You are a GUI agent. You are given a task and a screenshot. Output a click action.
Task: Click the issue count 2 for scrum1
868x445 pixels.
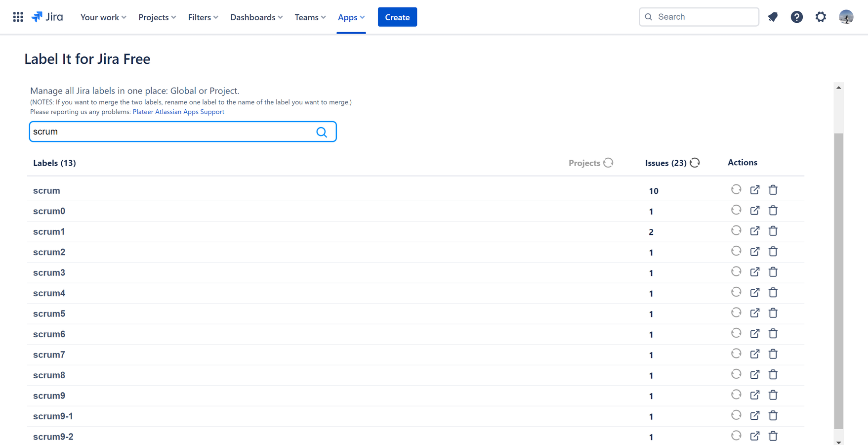pyautogui.click(x=651, y=232)
